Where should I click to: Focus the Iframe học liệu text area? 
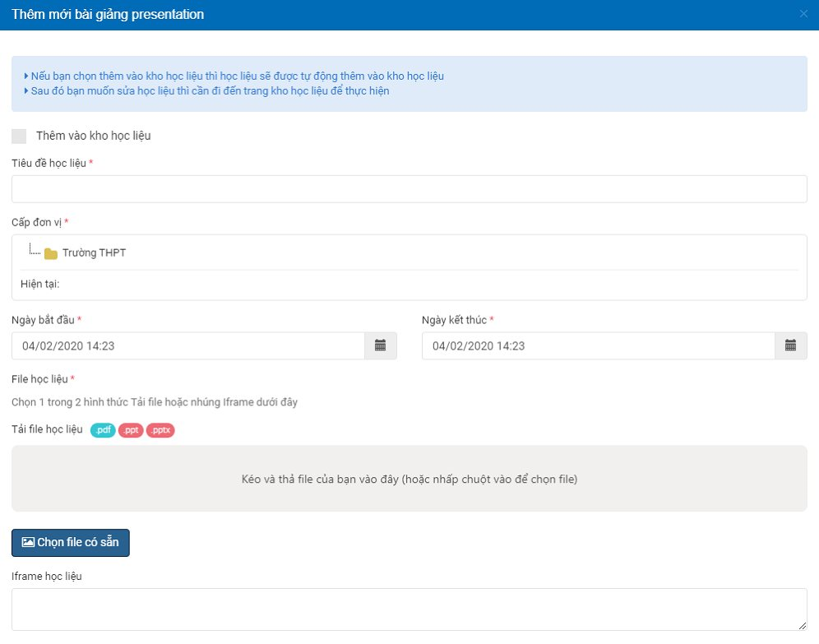[409, 609]
